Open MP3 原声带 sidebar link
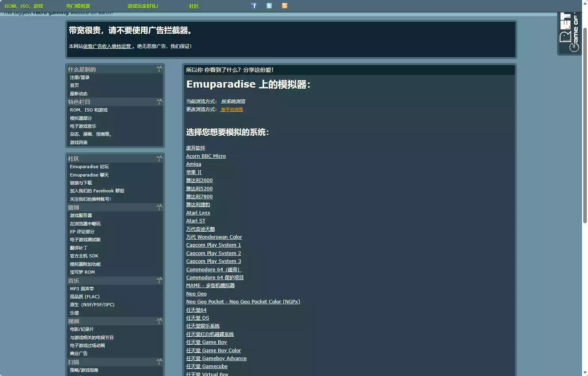This screenshot has height=376, width=588. (82, 289)
